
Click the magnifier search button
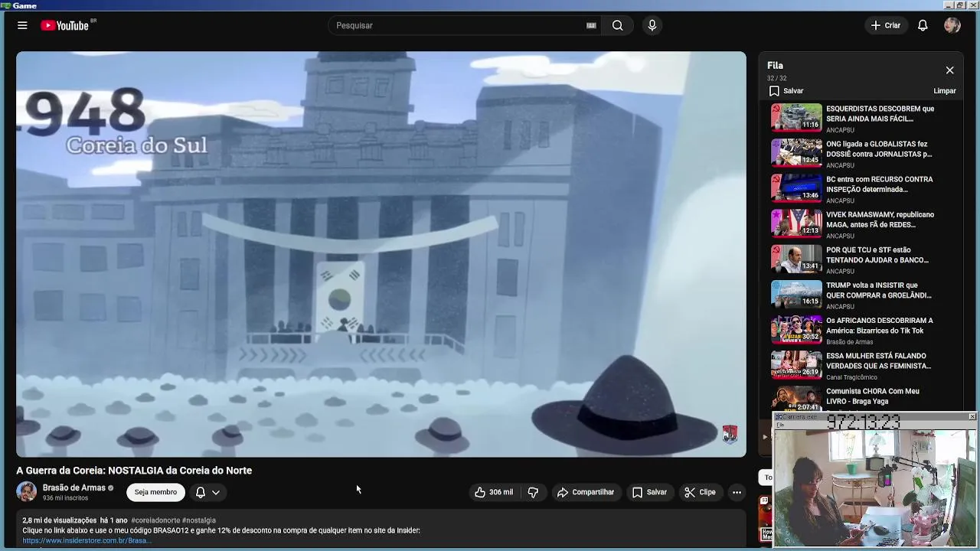coord(617,25)
